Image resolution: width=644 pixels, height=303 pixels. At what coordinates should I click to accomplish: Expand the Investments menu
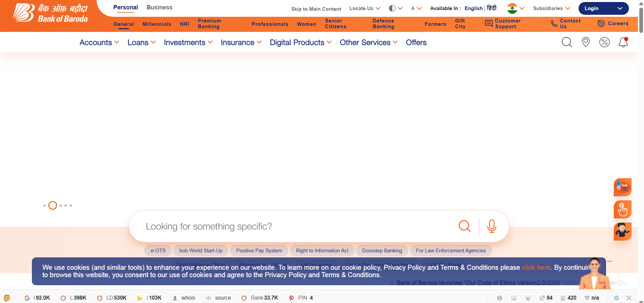188,43
